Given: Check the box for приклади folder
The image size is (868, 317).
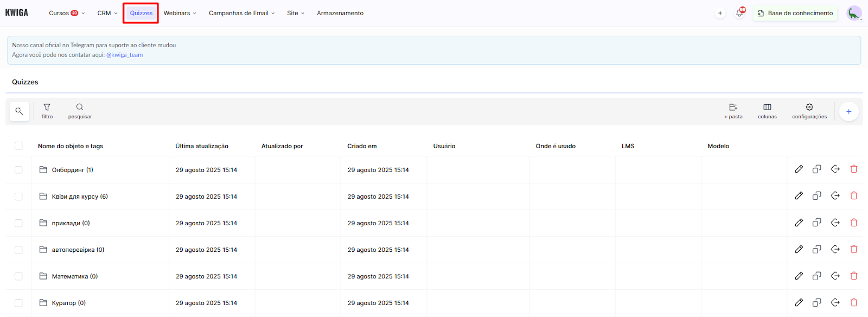Looking at the screenshot, I should 18,223.
